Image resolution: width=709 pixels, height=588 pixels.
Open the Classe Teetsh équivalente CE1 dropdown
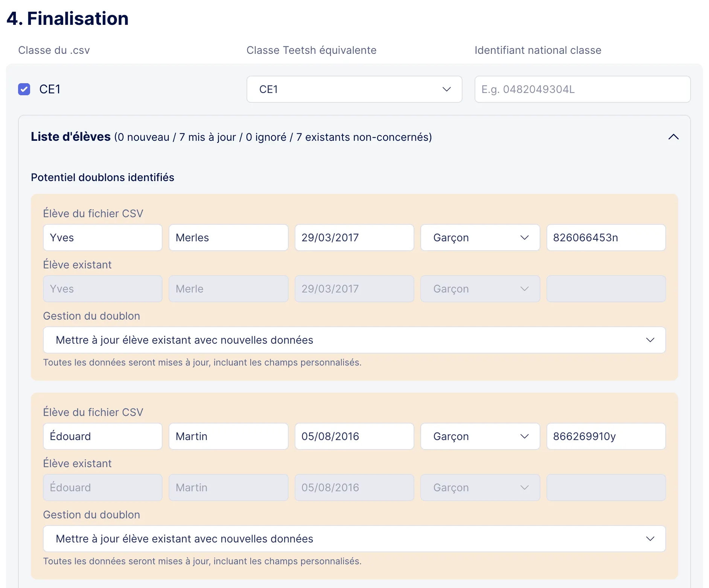[x=354, y=89]
